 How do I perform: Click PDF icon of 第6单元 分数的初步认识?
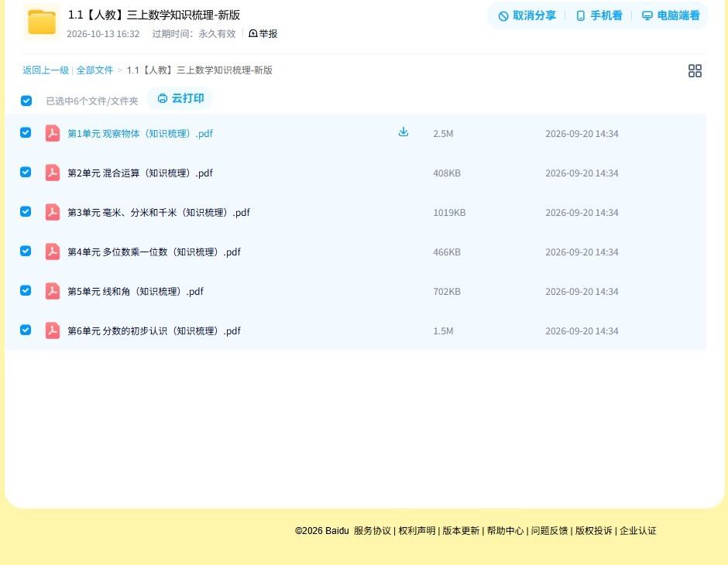pos(53,330)
